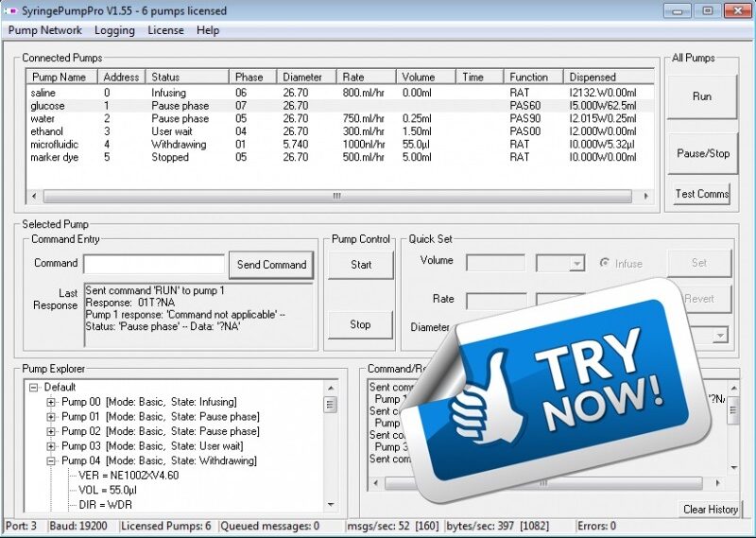Select the marker dye pump row
This screenshot has height=538, width=756.
(x=339, y=157)
